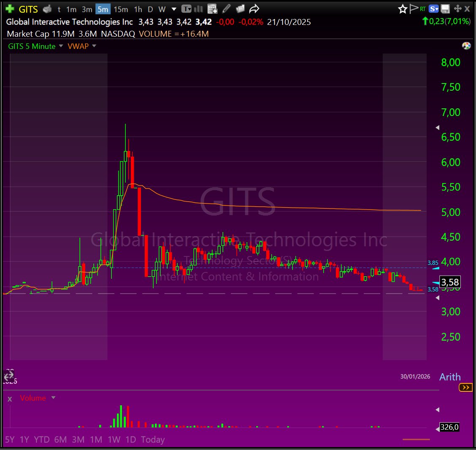This screenshot has width=476, height=450.
Task: Expand the GITS 5 Minute dropdown arrow
Action: [61, 46]
